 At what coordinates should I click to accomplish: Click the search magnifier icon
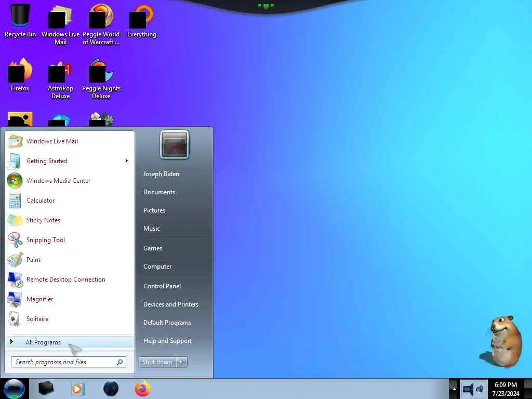tap(120, 362)
